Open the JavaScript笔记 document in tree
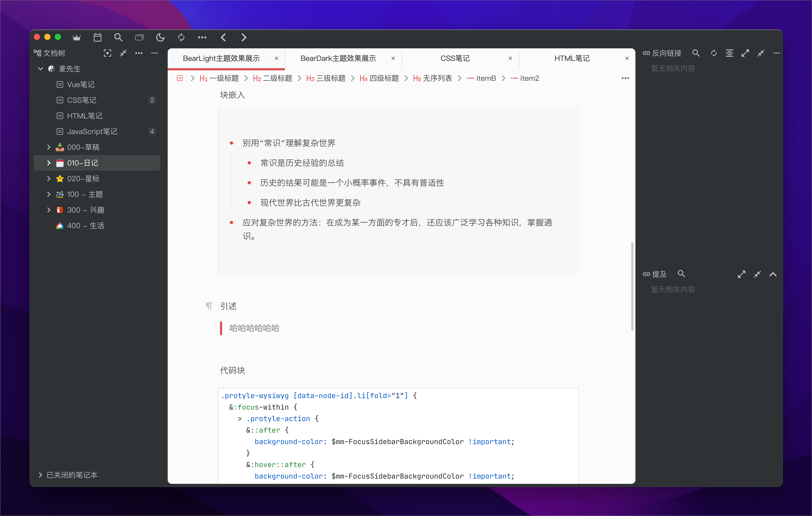Image resolution: width=812 pixels, height=516 pixels. (x=92, y=131)
